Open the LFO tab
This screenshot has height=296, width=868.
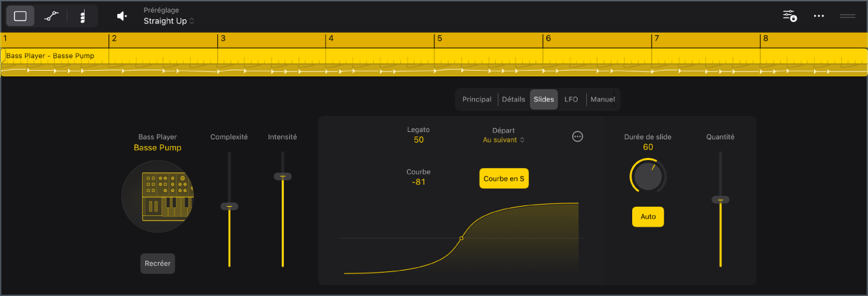[572, 99]
